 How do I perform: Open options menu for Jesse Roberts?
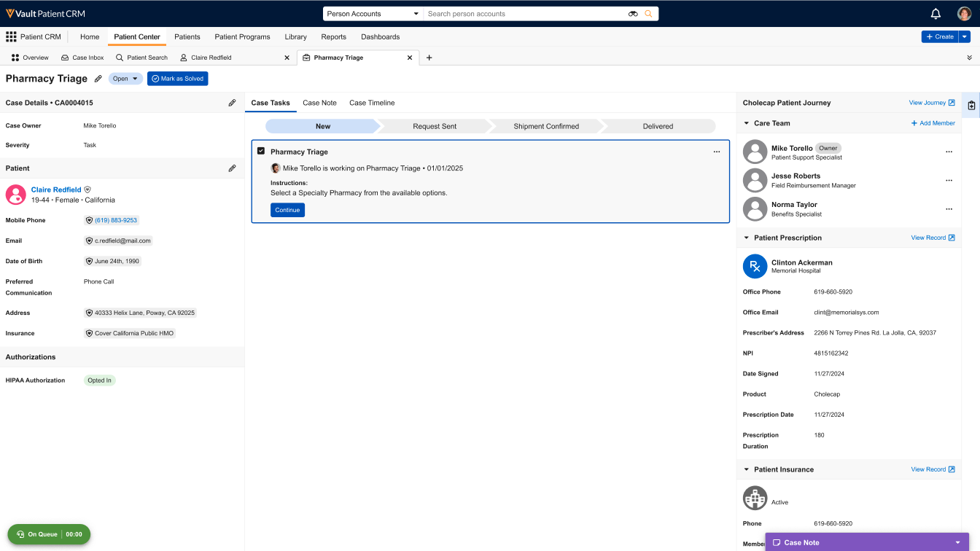(949, 181)
